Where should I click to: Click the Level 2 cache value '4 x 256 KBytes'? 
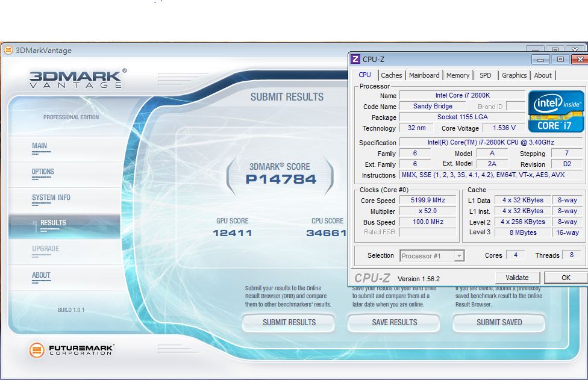point(523,222)
